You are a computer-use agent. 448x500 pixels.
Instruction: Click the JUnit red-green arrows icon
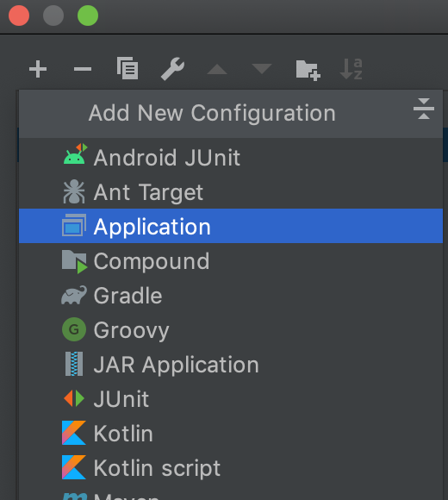pos(74,398)
